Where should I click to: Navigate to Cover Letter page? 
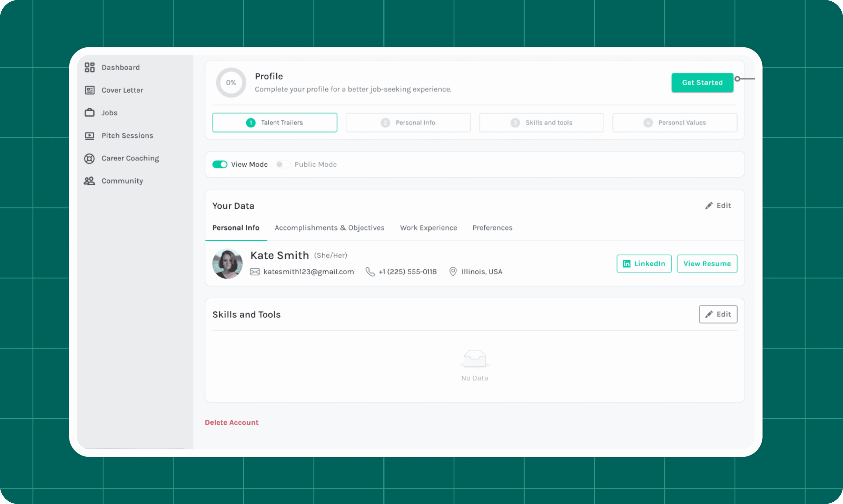pyautogui.click(x=122, y=90)
